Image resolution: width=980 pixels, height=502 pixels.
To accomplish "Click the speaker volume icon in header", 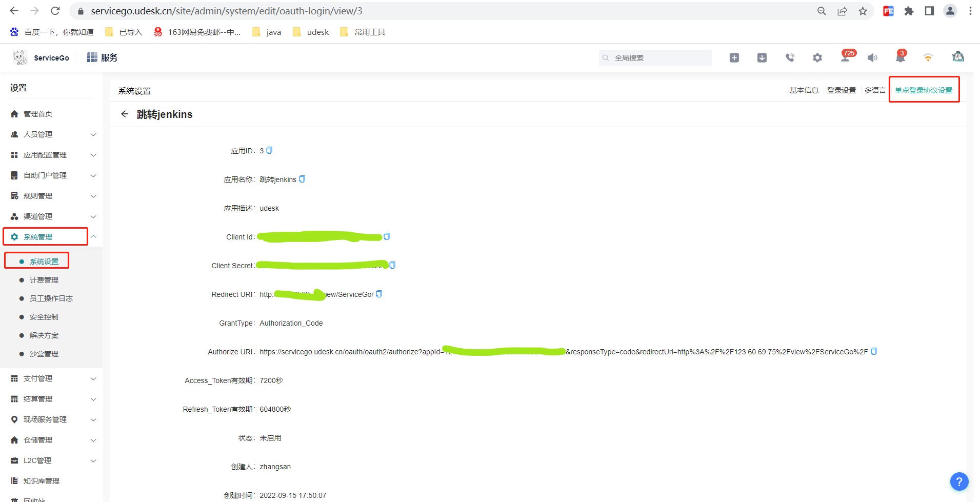I will [x=872, y=58].
